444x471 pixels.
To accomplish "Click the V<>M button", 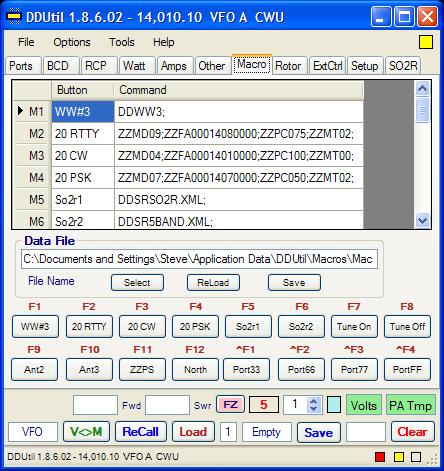I will pyautogui.click(x=86, y=432).
